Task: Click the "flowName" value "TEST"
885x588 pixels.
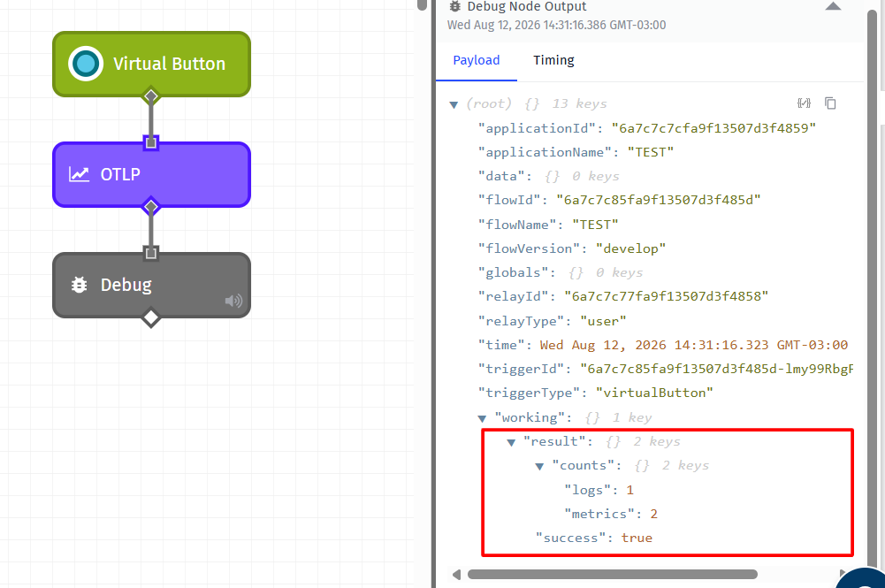Action: point(596,225)
